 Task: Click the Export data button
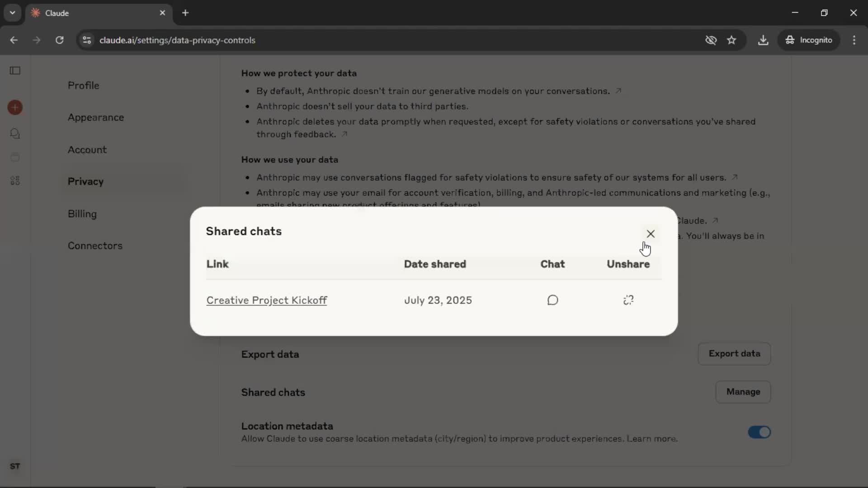734,354
